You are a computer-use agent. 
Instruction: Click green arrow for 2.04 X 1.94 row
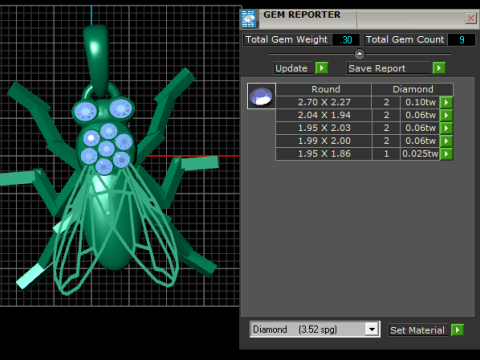pos(446,115)
